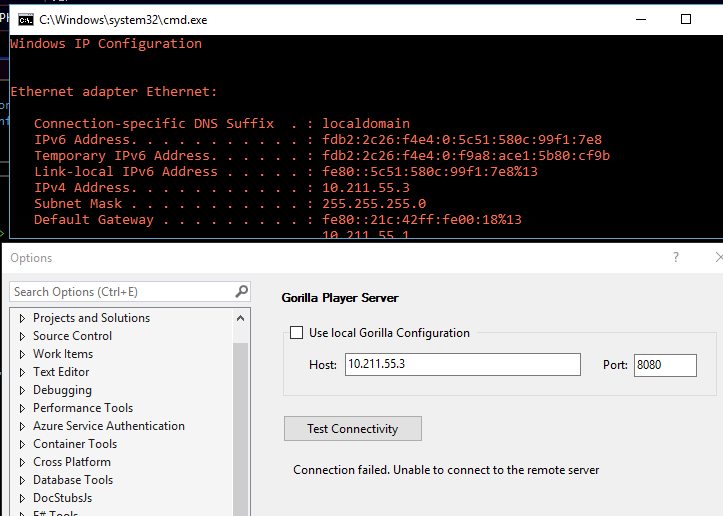Select Database Tools tree item

[73, 480]
